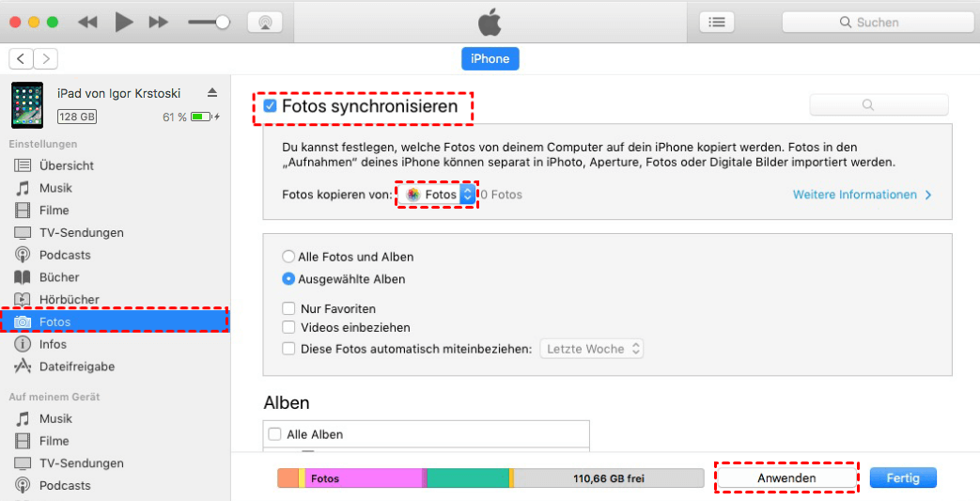980x501 pixels.
Task: Select the iPhone tab at top
Action: (x=490, y=59)
